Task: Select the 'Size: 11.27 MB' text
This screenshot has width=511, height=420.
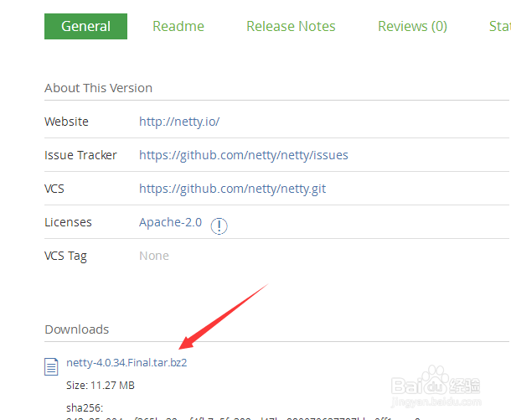Action: point(101,386)
